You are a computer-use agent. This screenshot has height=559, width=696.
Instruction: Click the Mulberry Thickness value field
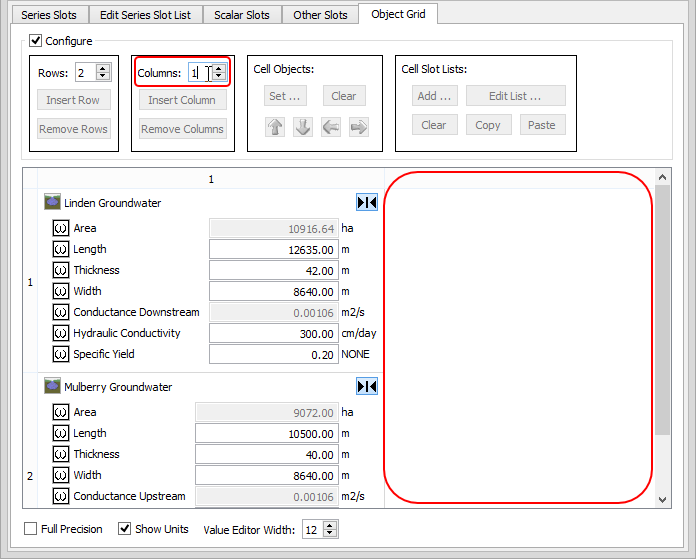266,454
